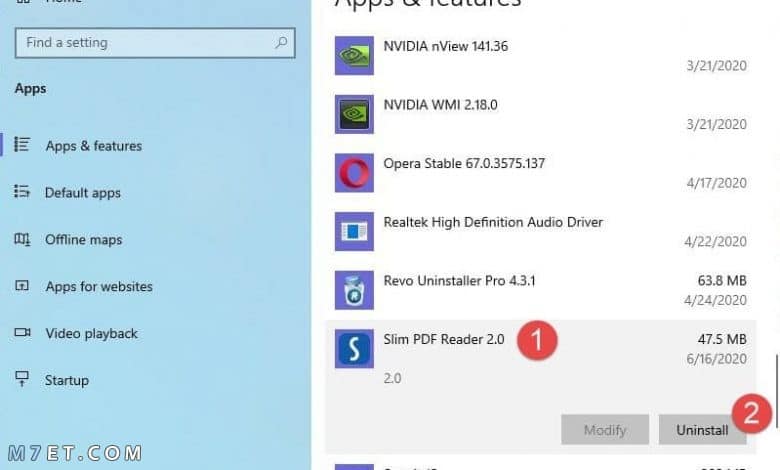Click the Startup sidebar icon

(x=22, y=379)
